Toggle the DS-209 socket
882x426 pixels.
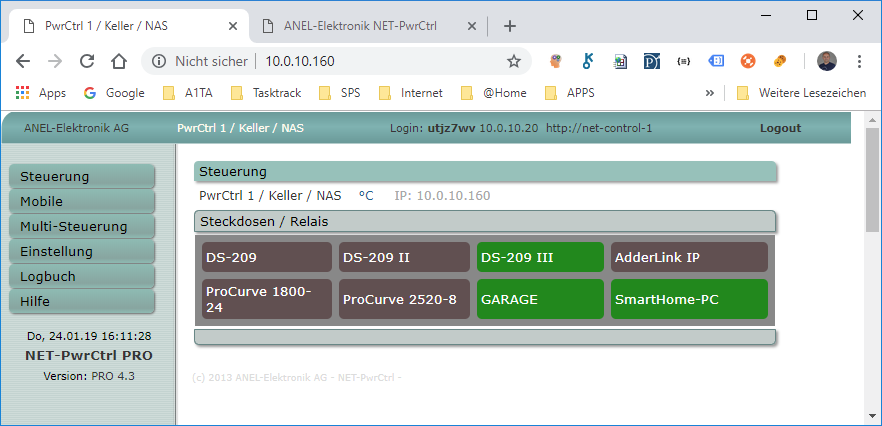(267, 257)
